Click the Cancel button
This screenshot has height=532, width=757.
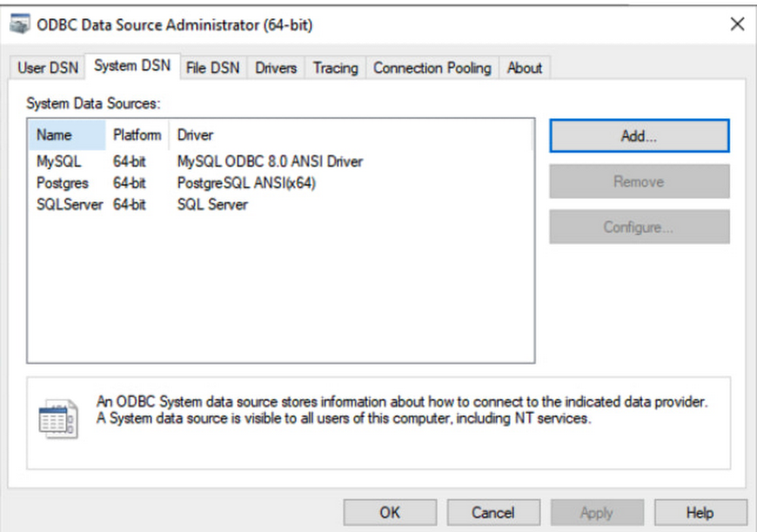coord(493,512)
